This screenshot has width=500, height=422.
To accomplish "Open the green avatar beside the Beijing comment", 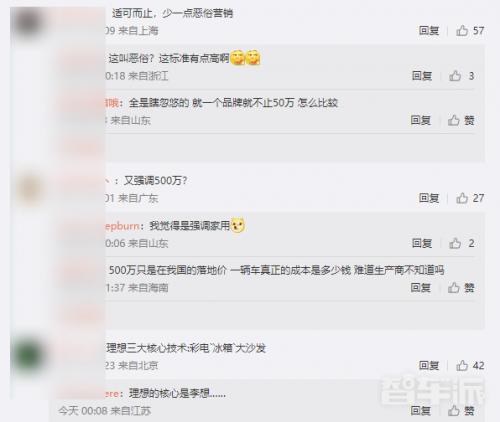I will pos(28,355).
